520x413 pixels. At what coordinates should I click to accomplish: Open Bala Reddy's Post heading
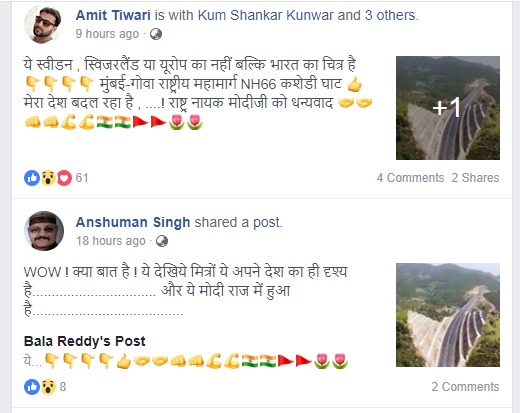[x=85, y=341]
